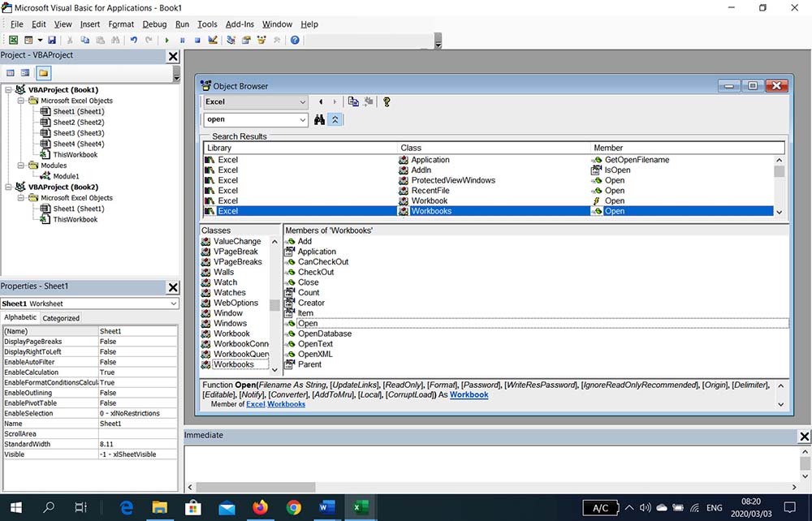The image size is (812, 521).
Task: Select CanCheckOut in the members list
Action: [x=323, y=262]
